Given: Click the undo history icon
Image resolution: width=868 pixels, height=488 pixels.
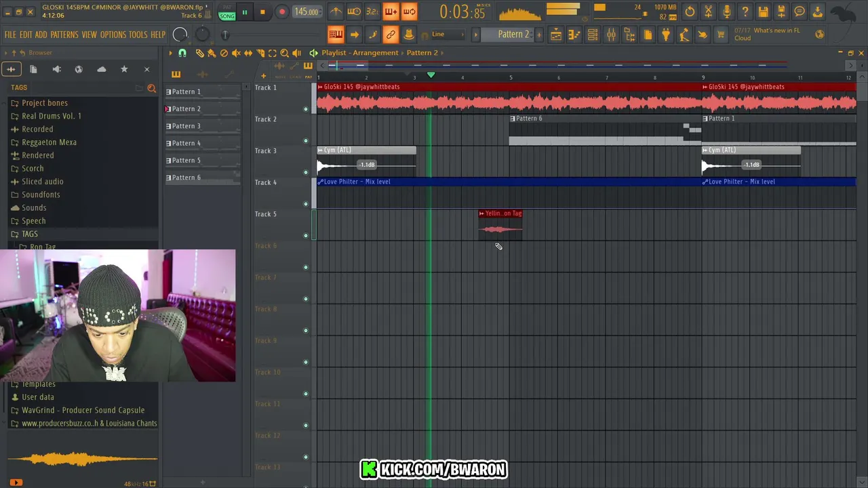Looking at the screenshot, I should (x=690, y=12).
